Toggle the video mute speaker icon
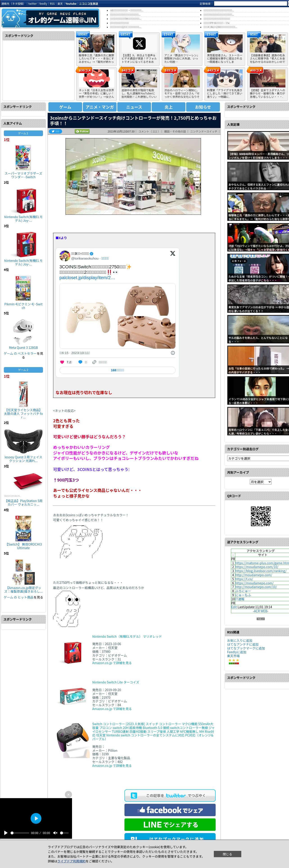 point(55,833)
